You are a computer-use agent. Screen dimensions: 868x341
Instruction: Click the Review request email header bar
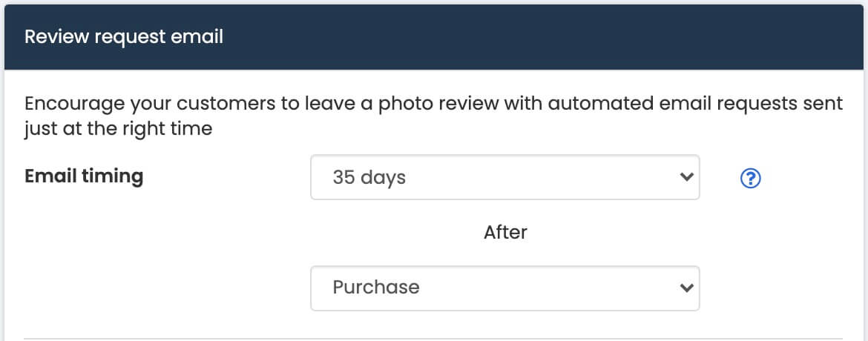click(434, 37)
